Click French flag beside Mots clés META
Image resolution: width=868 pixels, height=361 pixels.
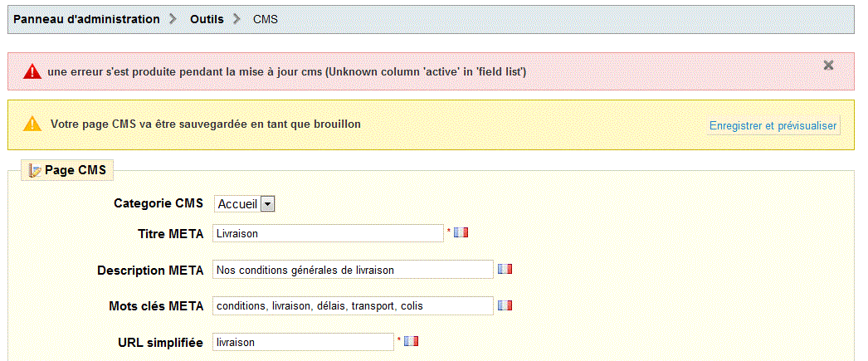[505, 305]
